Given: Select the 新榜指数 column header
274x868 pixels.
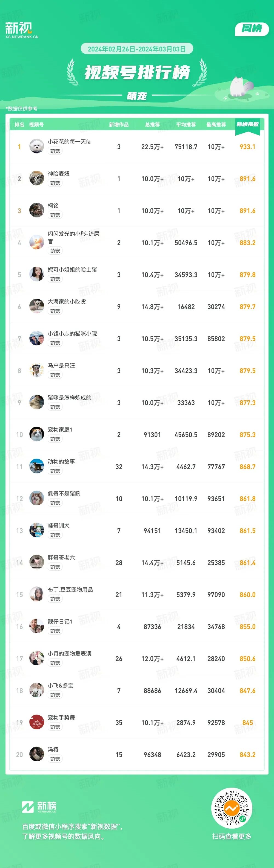Looking at the screenshot, I should (x=247, y=125).
